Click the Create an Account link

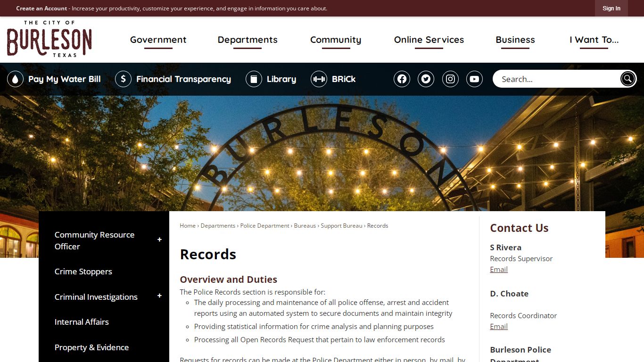pyautogui.click(x=41, y=8)
